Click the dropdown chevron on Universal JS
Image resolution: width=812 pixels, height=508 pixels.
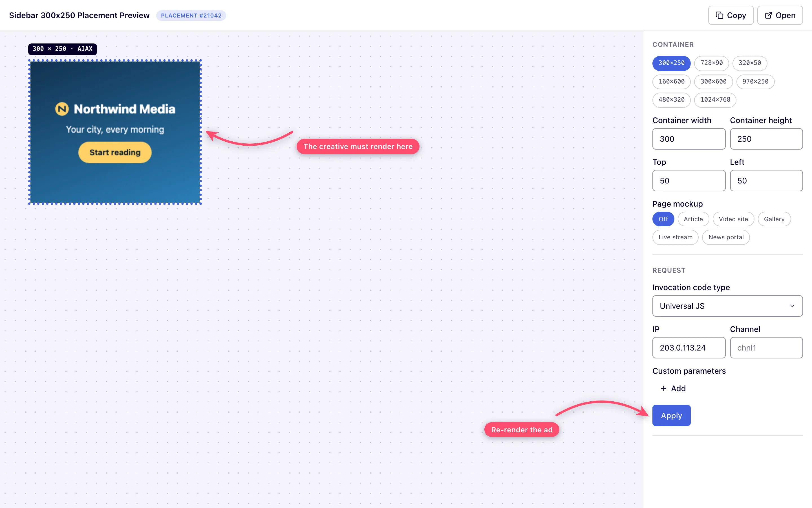[792, 306]
